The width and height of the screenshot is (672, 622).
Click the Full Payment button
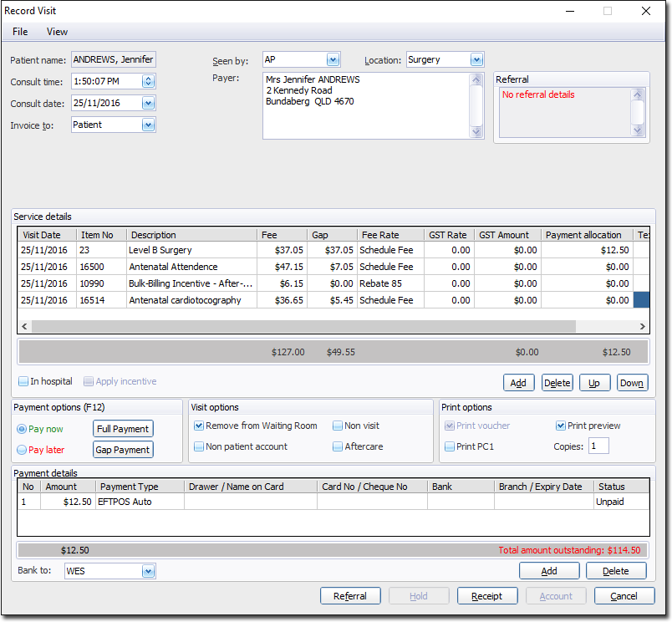(x=123, y=429)
